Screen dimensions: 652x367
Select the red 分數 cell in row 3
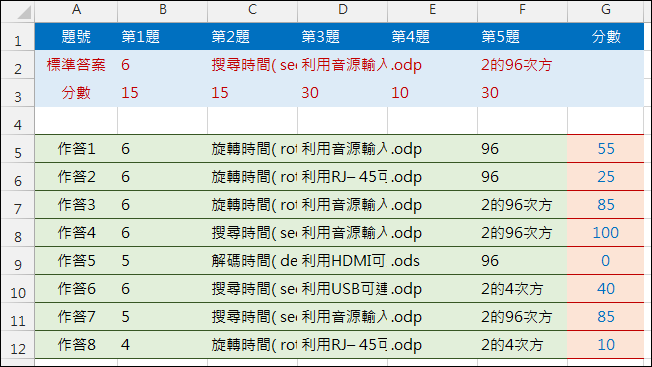point(76,93)
